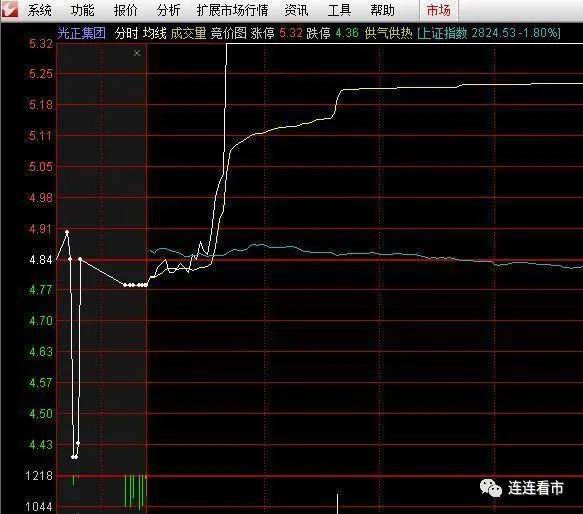This screenshot has width=583, height=514.
Task: Open the 工具 menu
Action: click(339, 10)
